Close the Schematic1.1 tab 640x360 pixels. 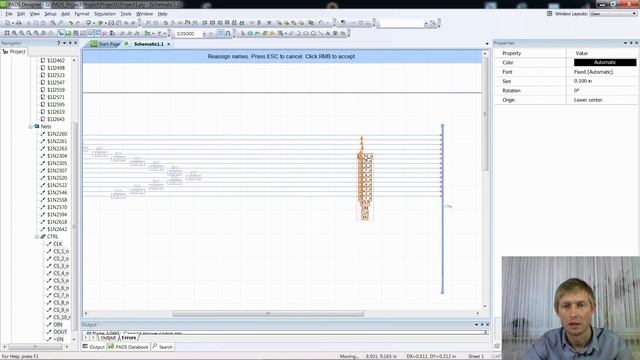[169, 44]
